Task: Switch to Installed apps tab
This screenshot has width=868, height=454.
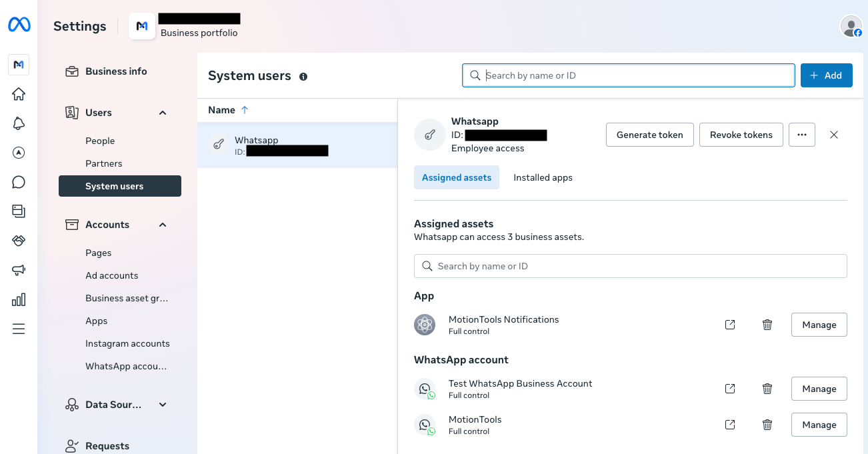Action: (x=543, y=177)
